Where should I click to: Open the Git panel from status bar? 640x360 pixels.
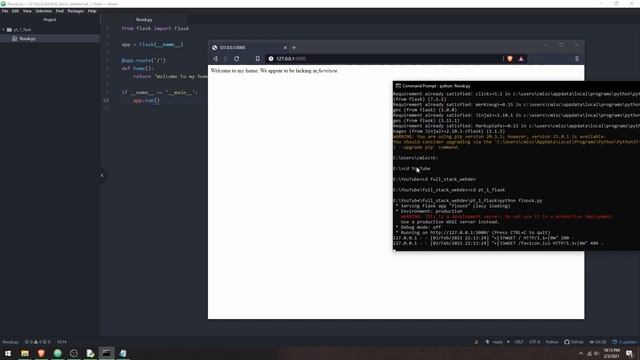click(598, 342)
